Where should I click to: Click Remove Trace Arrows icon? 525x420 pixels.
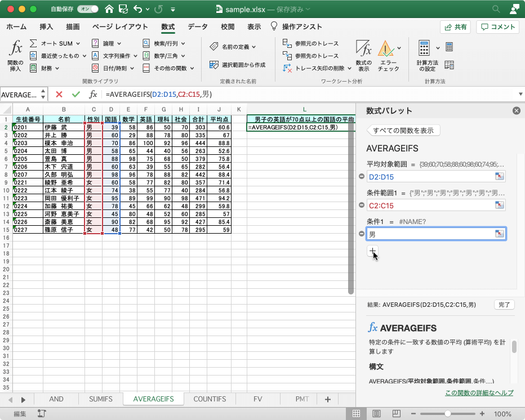pyautogui.click(x=287, y=68)
